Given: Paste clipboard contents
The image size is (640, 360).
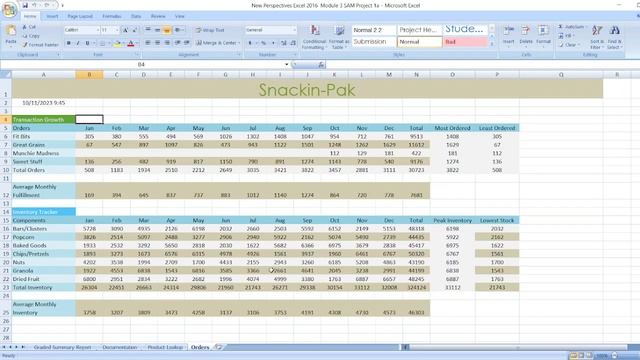Looking at the screenshot, I should 11,36.
